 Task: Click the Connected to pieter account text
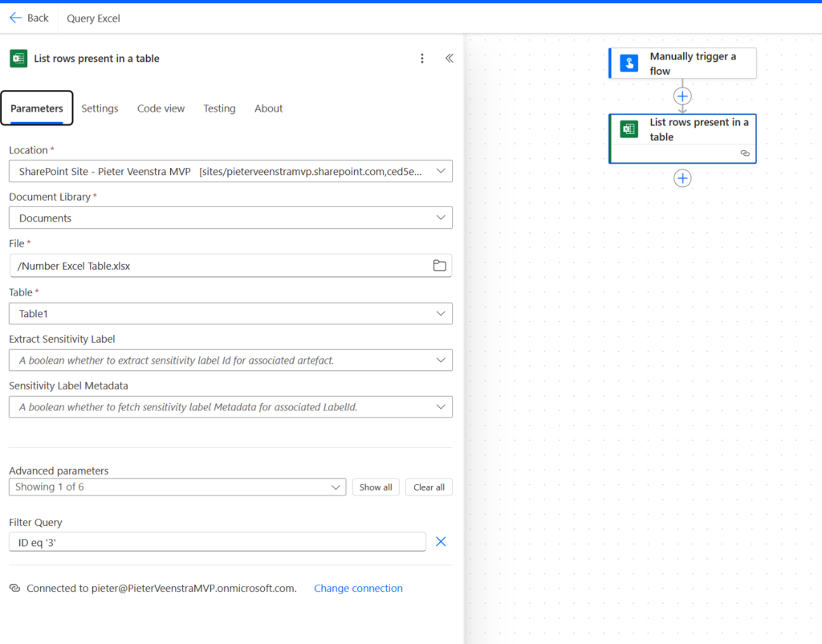(x=161, y=588)
